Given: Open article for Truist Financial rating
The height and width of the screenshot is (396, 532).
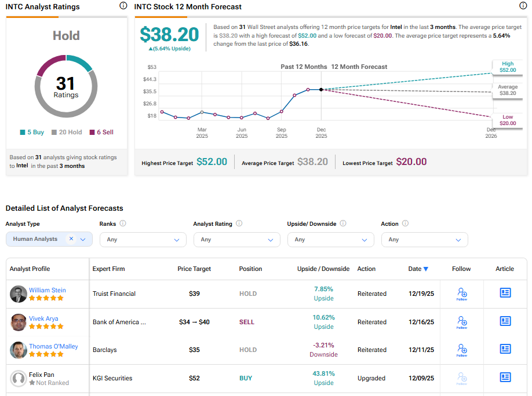Looking at the screenshot, I should point(505,293).
